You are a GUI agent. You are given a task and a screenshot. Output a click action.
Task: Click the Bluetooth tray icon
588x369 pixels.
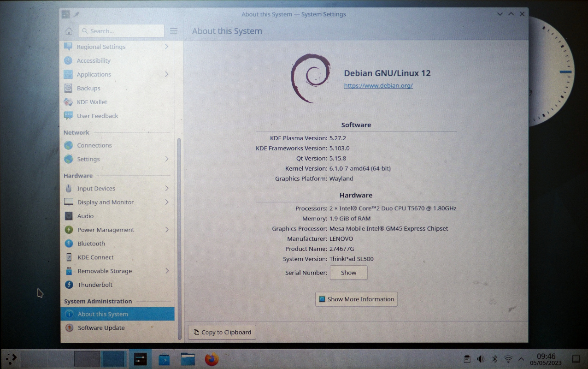494,359
